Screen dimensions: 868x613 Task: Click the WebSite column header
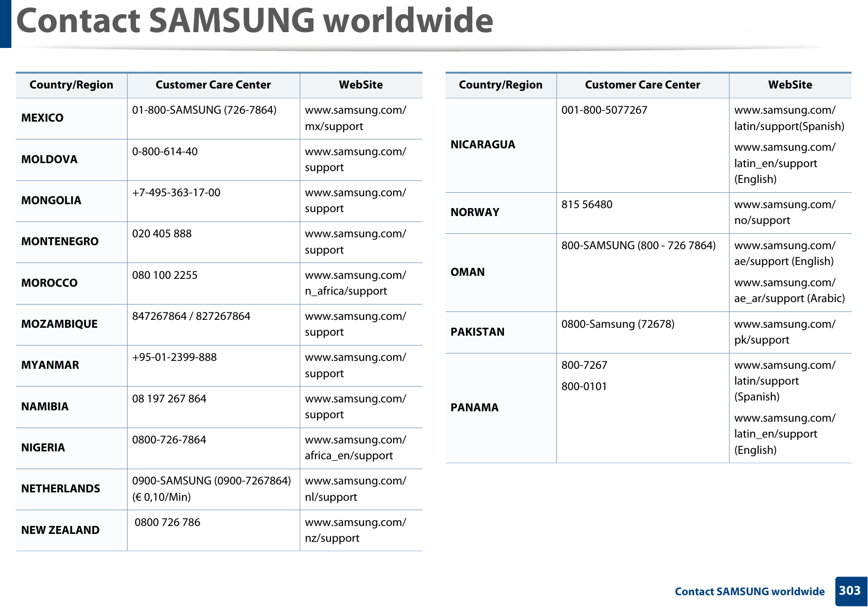[x=361, y=85]
